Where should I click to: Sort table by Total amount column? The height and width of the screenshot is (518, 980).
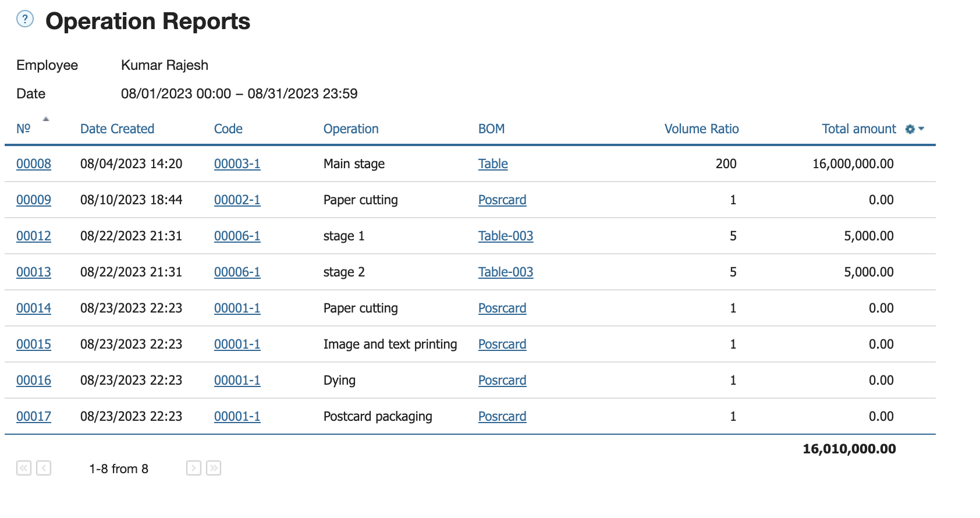click(858, 129)
